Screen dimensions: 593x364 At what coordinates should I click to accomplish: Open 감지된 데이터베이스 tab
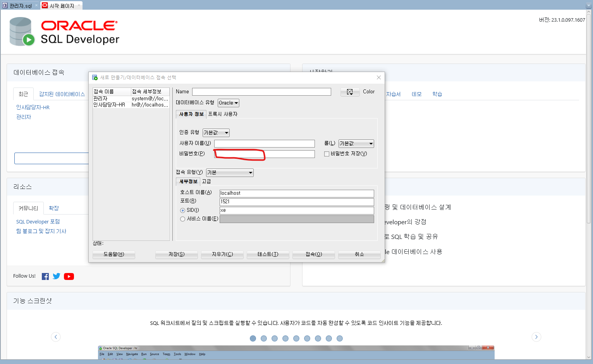tap(62, 94)
